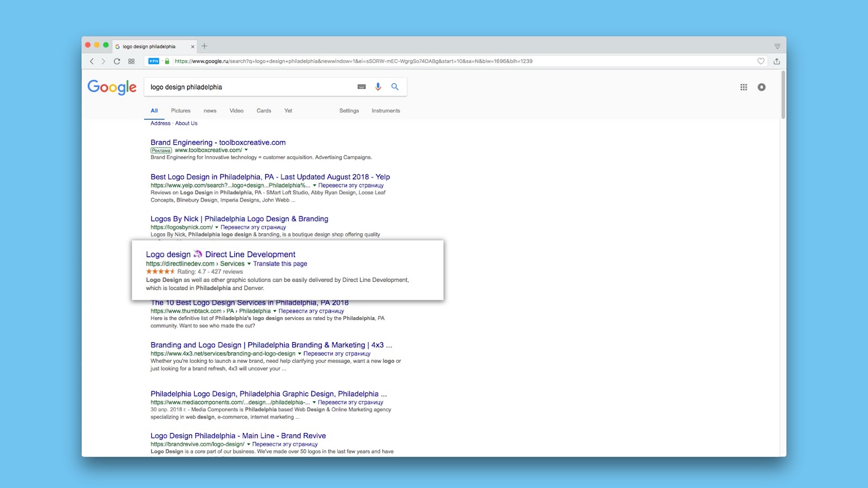The height and width of the screenshot is (488, 868).
Task: Expand dropdown arrow next to toolboxcreative.com URL
Action: pyautogui.click(x=246, y=150)
